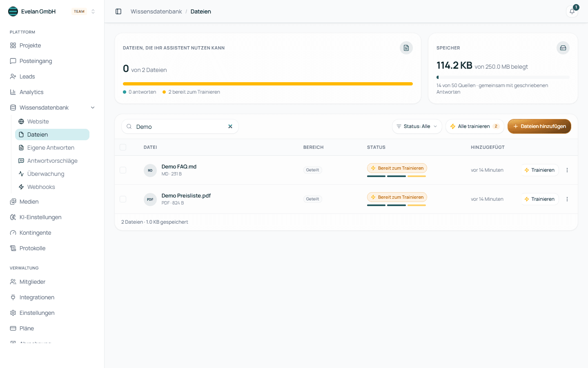Click the yellow files progress bar
Screen dimensions: 588x368
tap(268, 84)
